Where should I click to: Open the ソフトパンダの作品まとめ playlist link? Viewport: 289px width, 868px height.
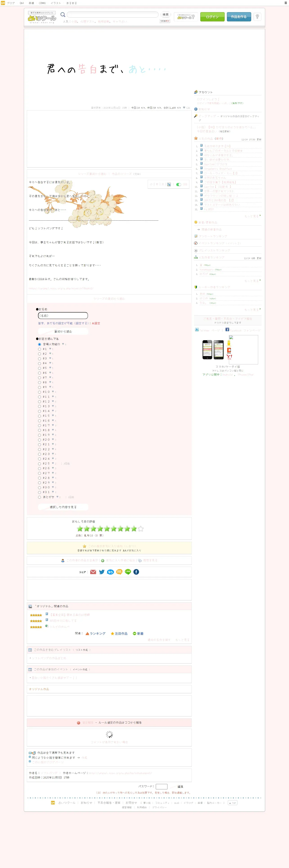[49, 658]
